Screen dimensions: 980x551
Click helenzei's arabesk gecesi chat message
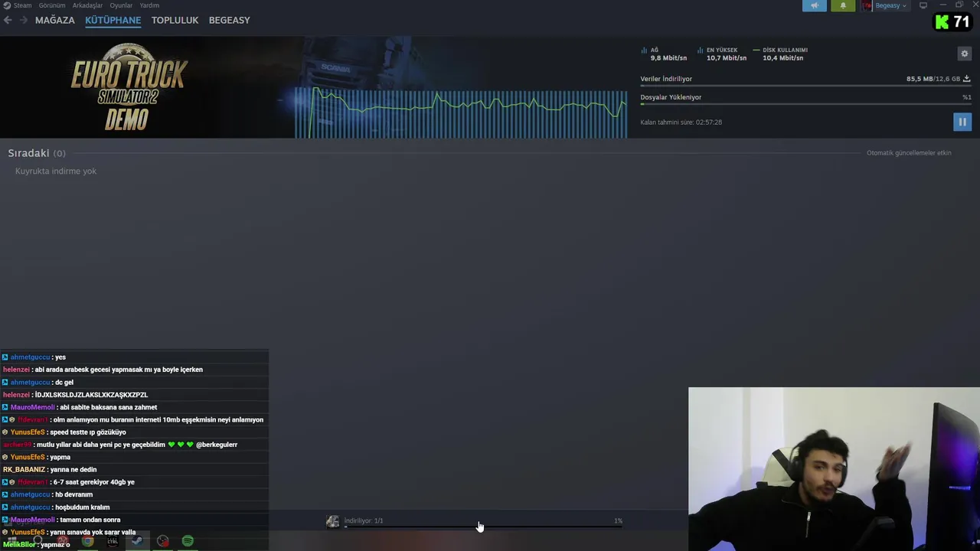pyautogui.click(x=103, y=370)
